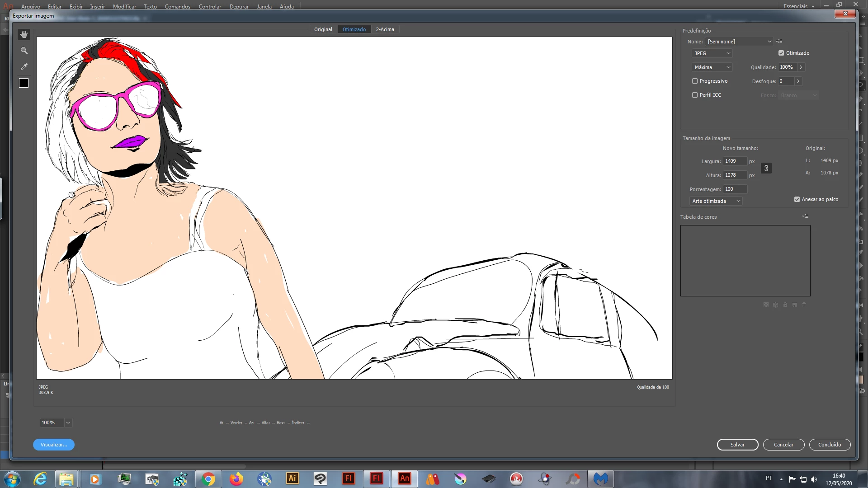Click the Visualizar button
This screenshot has height=488, width=868.
click(54, 445)
